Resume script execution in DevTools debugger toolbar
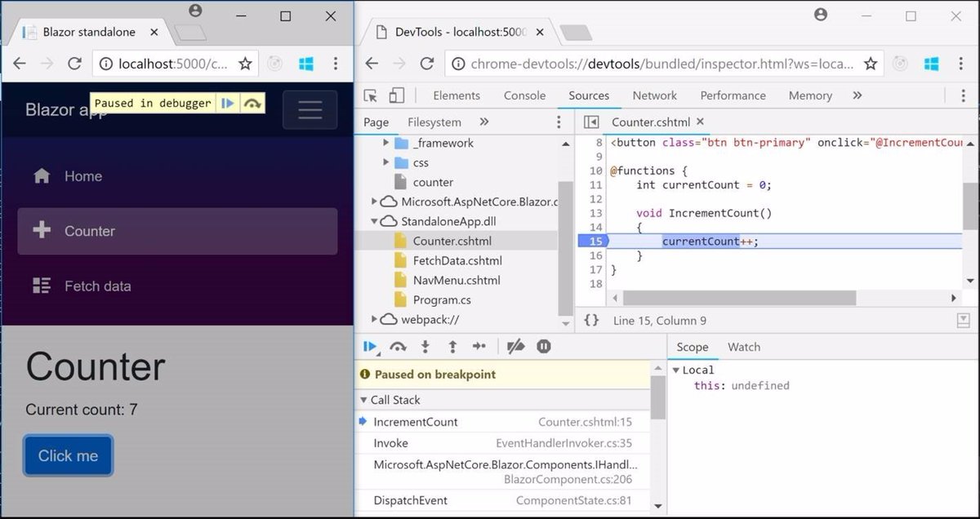Viewport: 980px width, 519px height. [x=370, y=347]
